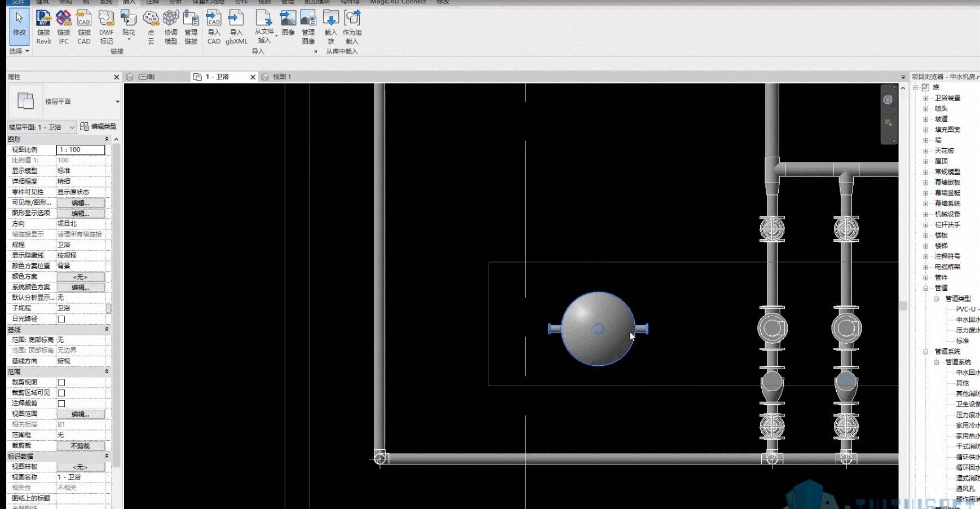The image size is (980, 509).
Task: Click the 不剪裁 button next to 截剪裁
Action: pyautogui.click(x=81, y=446)
